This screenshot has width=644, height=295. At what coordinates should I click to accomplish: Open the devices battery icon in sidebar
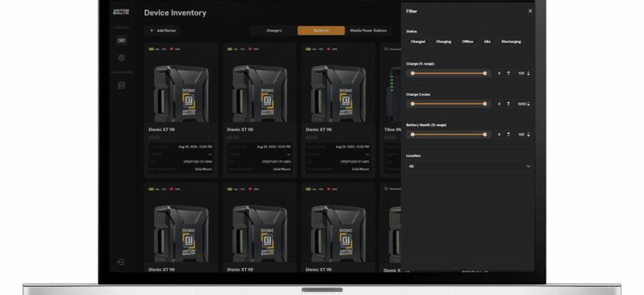coord(121,41)
